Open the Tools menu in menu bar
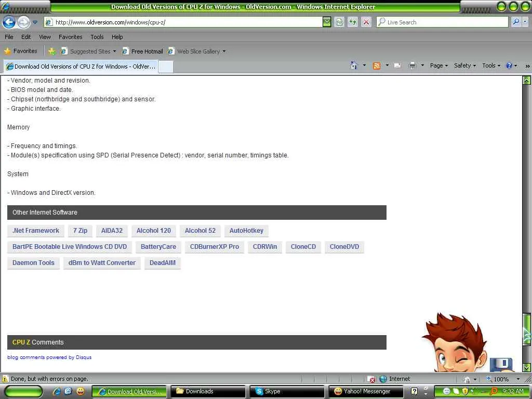532x399 pixels. tap(97, 37)
